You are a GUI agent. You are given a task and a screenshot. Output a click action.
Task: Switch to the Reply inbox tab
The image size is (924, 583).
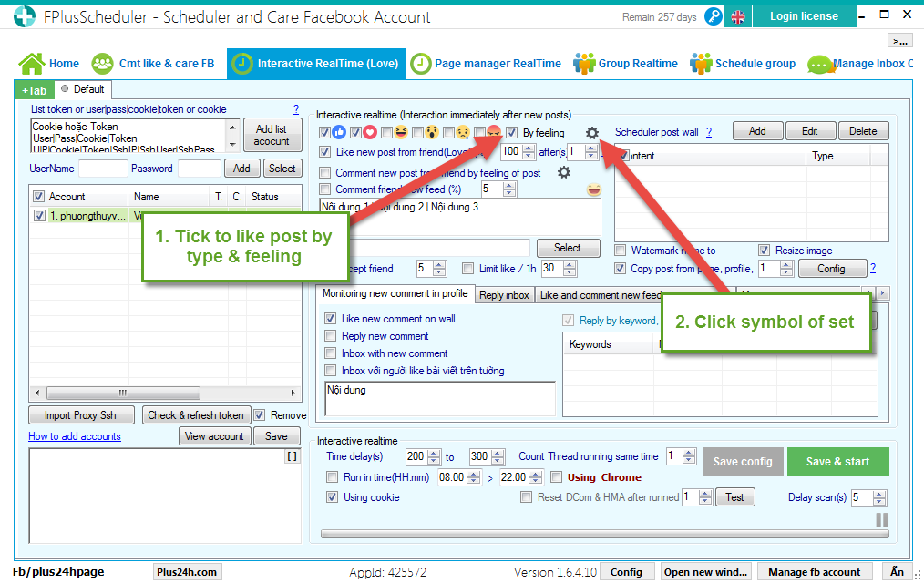(x=505, y=295)
